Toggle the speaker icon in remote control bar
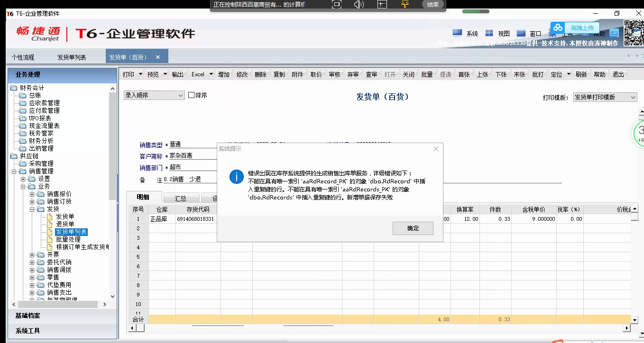 pos(359,4)
